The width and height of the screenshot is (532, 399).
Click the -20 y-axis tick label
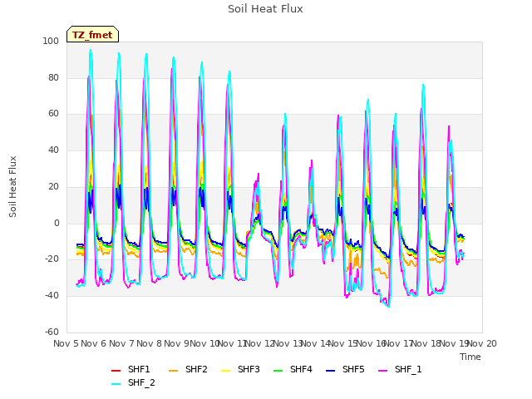(52, 259)
